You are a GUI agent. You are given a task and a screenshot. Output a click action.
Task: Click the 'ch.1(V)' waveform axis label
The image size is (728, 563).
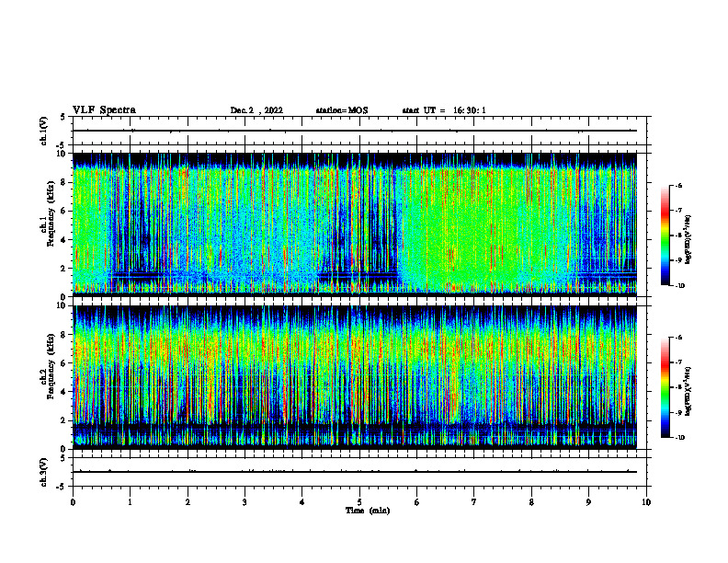click(x=44, y=131)
